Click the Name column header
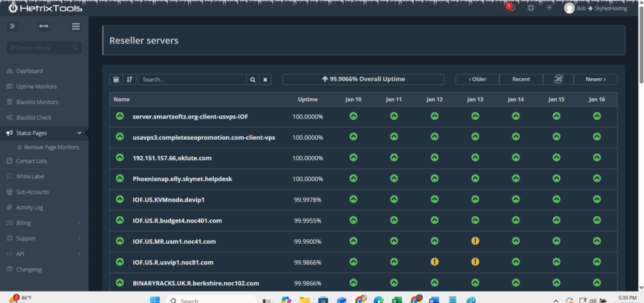 (x=121, y=100)
